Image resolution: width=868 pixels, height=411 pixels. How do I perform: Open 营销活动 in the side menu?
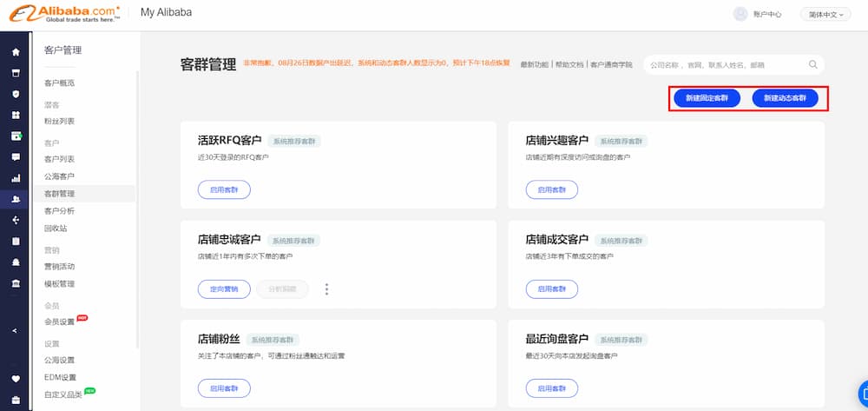click(59, 267)
